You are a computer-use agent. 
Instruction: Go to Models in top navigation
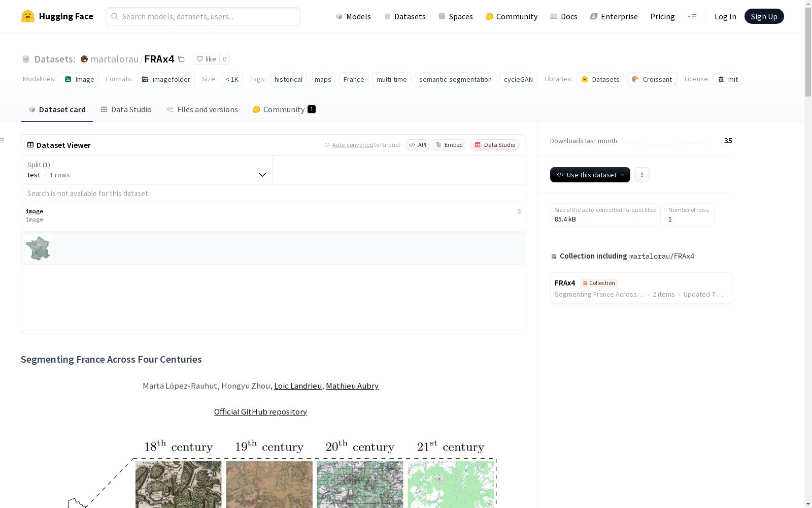353,16
